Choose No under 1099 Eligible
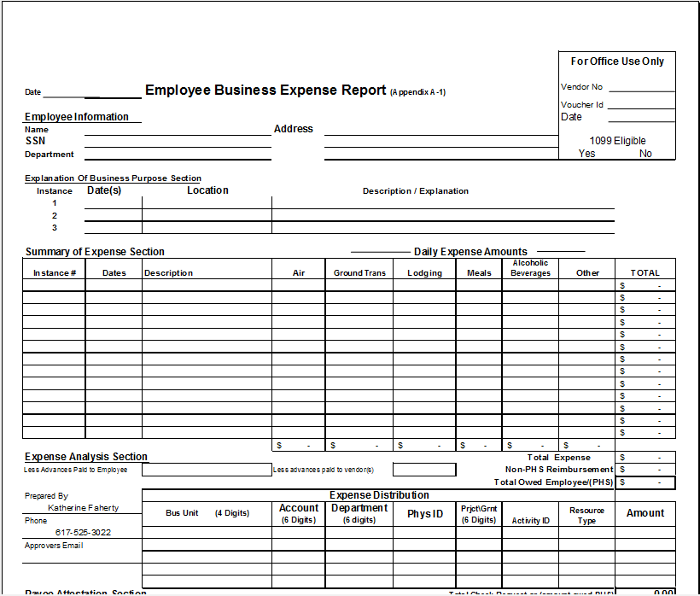The image size is (700, 596). click(x=645, y=154)
